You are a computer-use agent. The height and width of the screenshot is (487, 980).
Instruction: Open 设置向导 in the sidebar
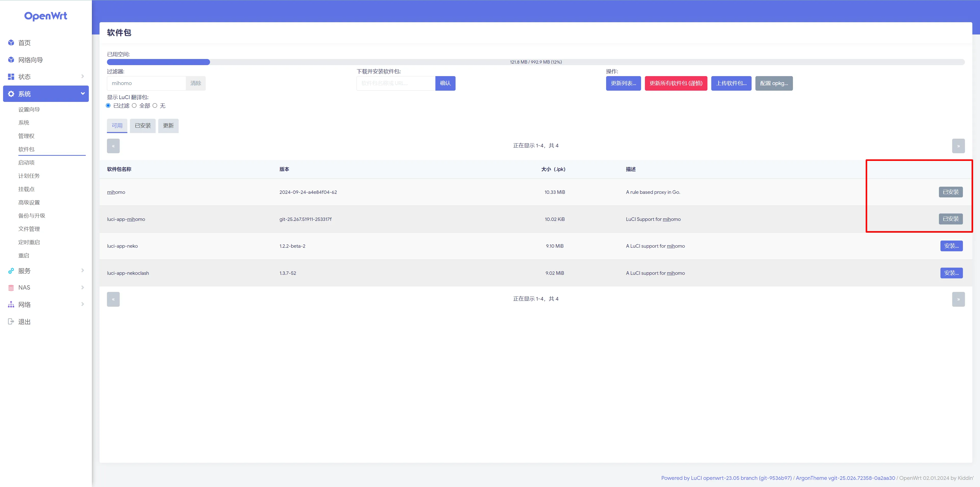(29, 110)
